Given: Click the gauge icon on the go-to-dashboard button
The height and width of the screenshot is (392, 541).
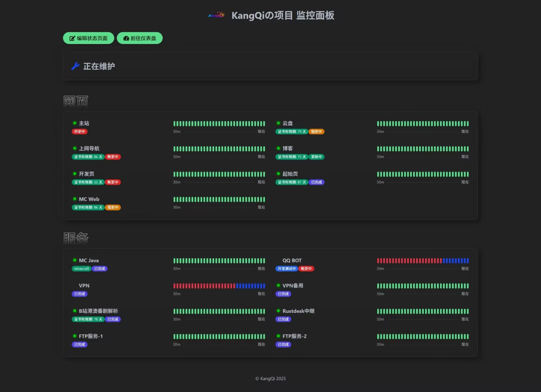Looking at the screenshot, I should click(x=126, y=38).
